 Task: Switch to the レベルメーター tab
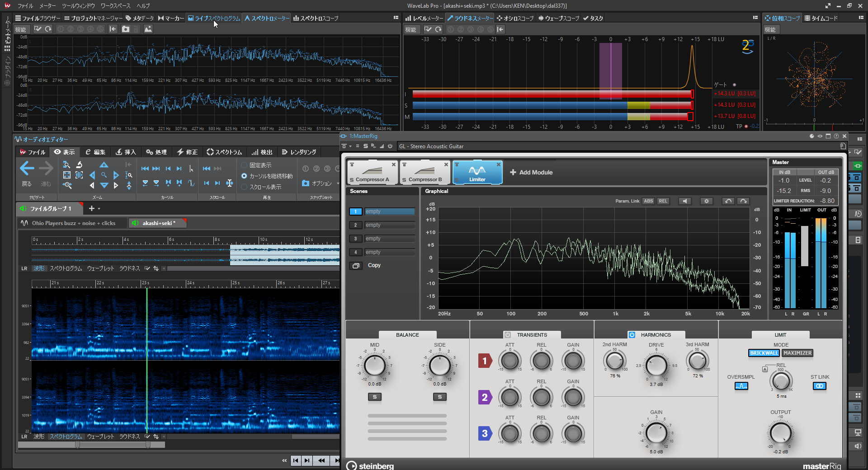pos(424,18)
